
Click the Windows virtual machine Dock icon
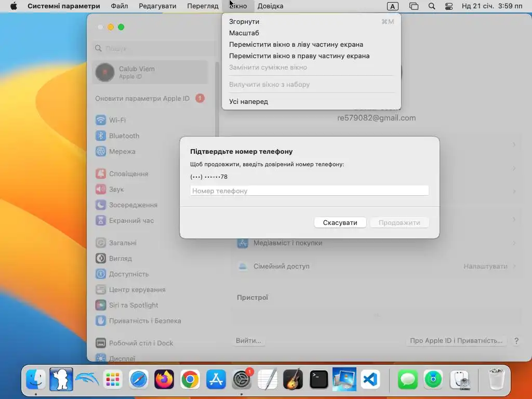(x=344, y=379)
